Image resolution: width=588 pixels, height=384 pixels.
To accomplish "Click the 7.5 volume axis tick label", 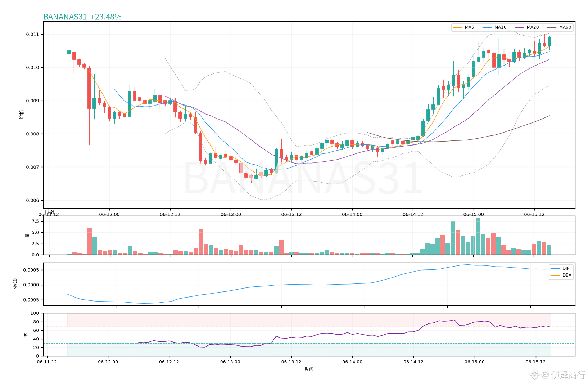I will 35,222.
